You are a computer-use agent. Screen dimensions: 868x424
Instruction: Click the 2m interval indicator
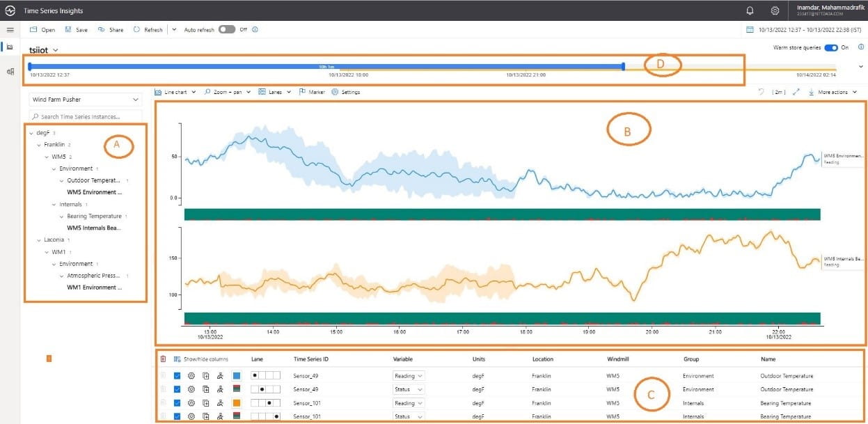[779, 92]
